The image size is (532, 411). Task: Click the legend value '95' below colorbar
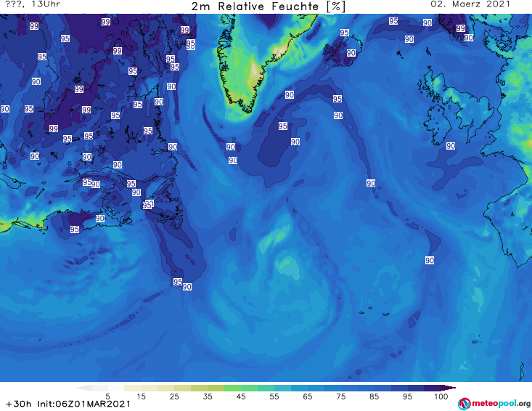coord(407,396)
